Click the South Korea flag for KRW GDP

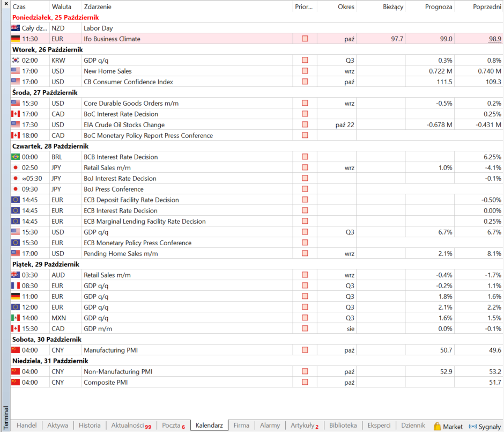[16, 60]
